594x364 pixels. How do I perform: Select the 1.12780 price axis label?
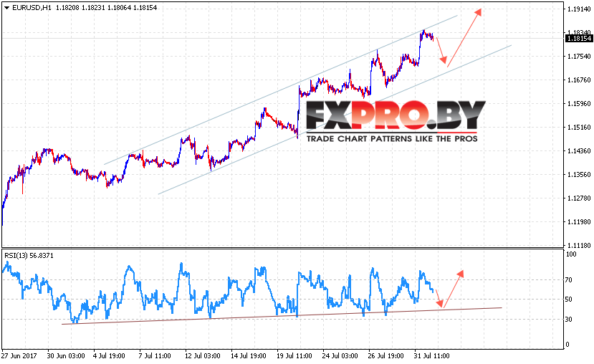click(x=579, y=198)
